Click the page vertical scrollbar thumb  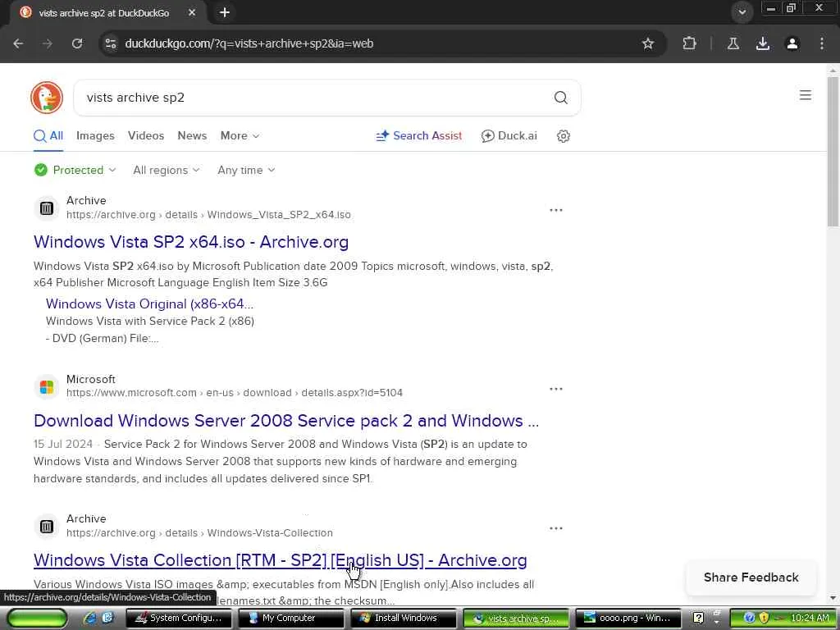pos(833,151)
